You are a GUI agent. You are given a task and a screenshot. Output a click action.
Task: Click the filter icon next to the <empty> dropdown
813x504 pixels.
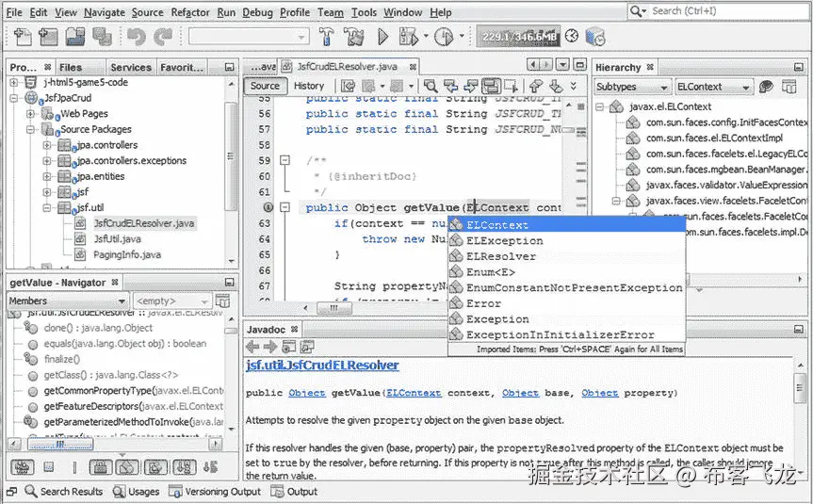click(222, 301)
